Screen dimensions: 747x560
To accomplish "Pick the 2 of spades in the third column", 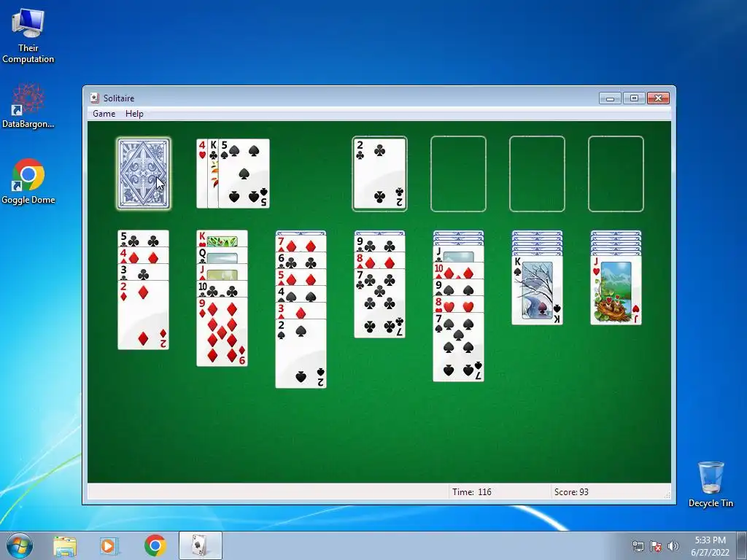I will pyautogui.click(x=301, y=354).
